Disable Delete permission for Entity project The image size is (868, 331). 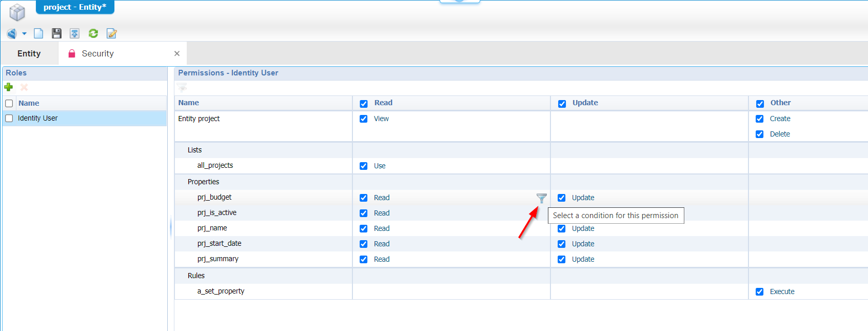[x=760, y=134]
